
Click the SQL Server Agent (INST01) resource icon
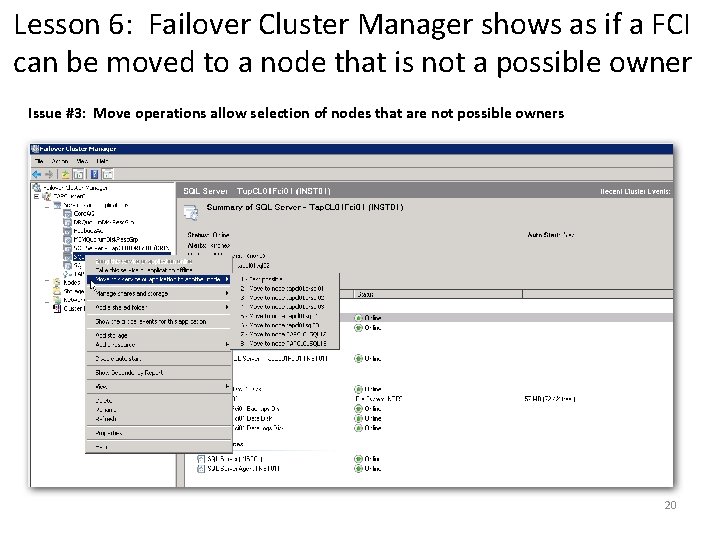pos(201,469)
